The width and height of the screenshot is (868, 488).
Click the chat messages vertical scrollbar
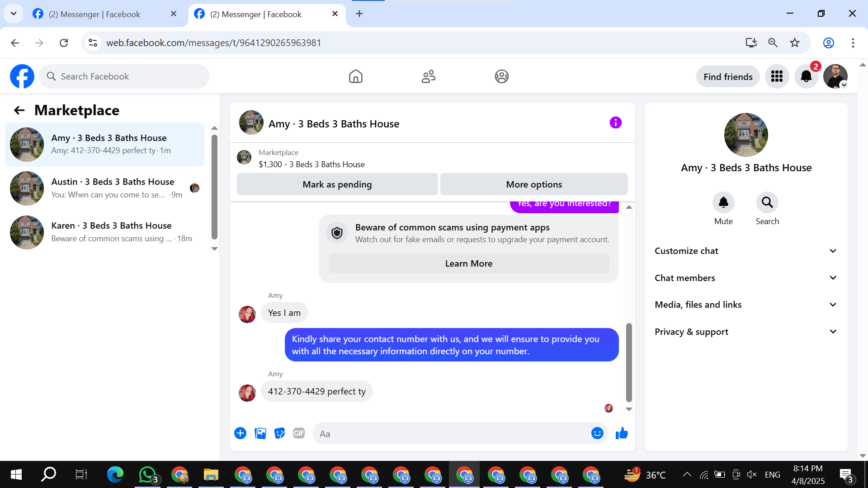click(629, 361)
